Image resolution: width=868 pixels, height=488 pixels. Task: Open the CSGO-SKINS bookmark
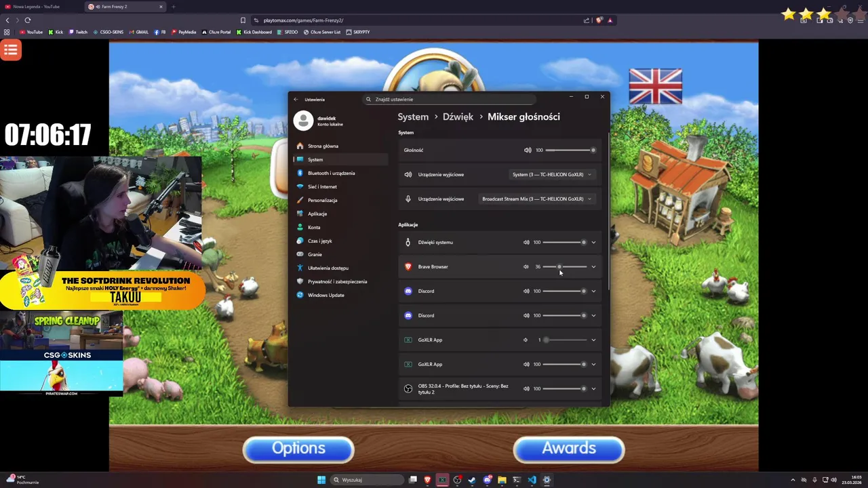click(x=108, y=32)
